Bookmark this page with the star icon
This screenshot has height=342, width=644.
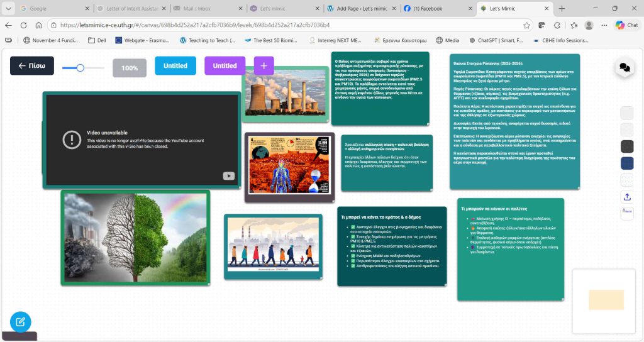(x=527, y=25)
